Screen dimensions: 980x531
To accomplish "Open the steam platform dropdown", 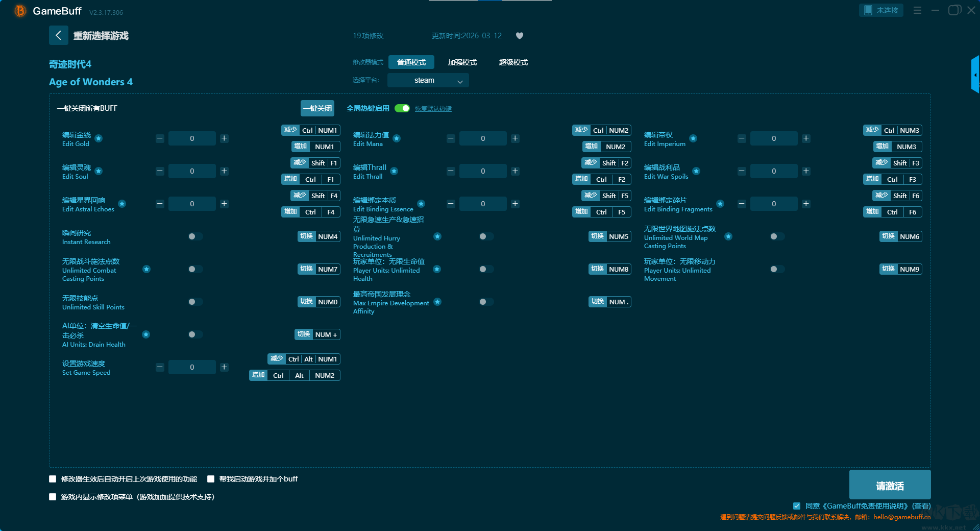I will point(428,80).
